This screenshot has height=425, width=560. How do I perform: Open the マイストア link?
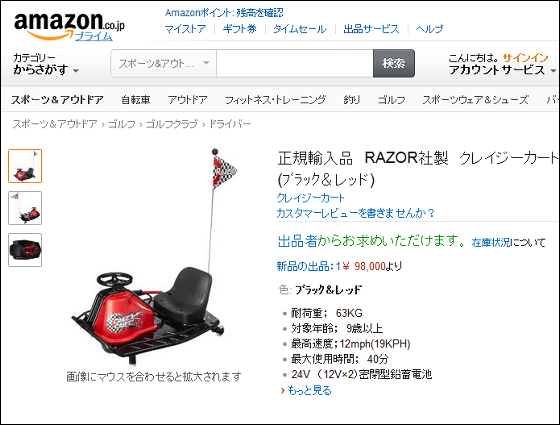[185, 29]
